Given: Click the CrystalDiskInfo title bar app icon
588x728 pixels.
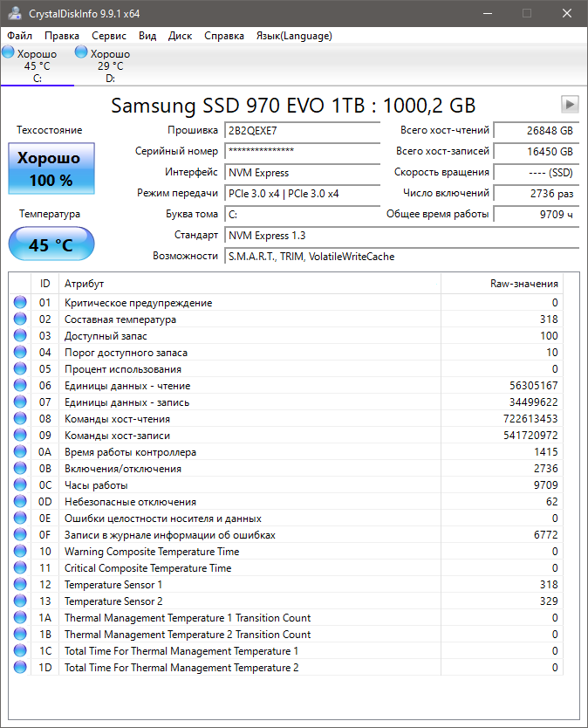Looking at the screenshot, I should [x=15, y=13].
